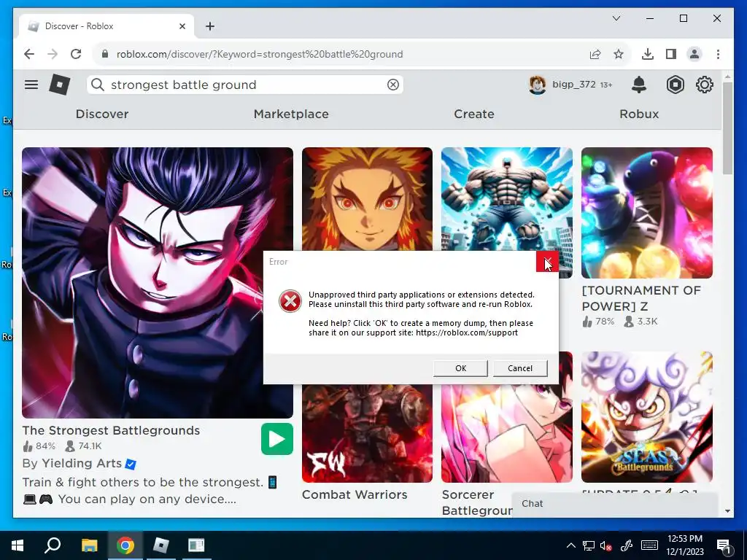The image size is (747, 560).
Task: Click the Roblox taskbar icon
Action: [161, 545]
